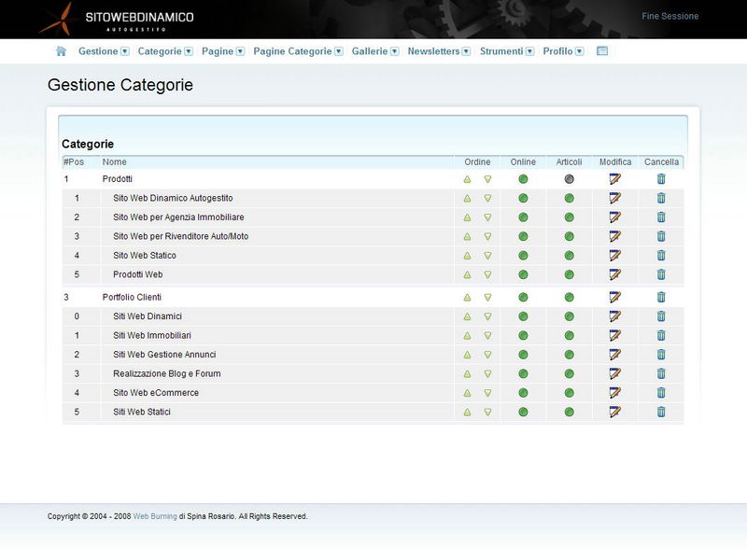Move Sito Web per Agenzia Immobiliare up

tap(468, 217)
